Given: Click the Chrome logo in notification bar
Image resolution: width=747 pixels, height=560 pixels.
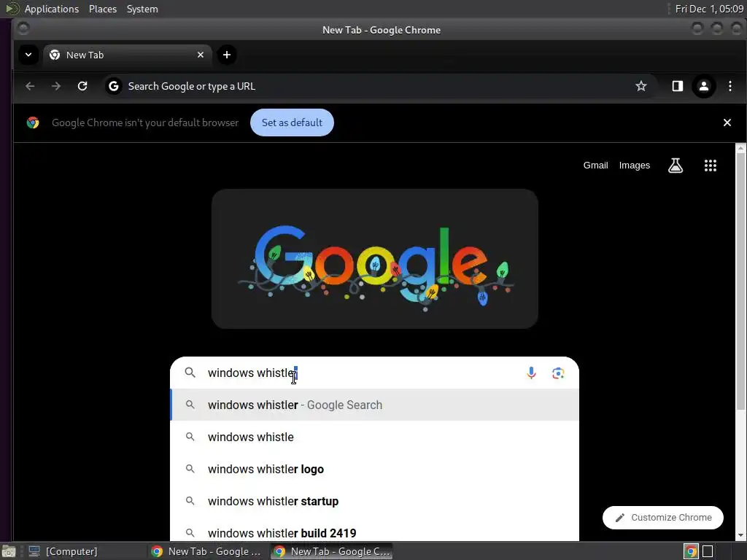Looking at the screenshot, I should [x=33, y=122].
